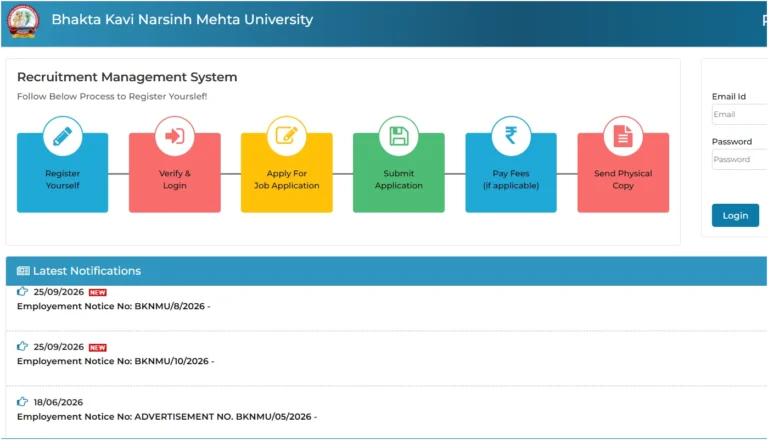
Task: Click the newspaper icon beside Latest Notifications
Action: point(23,271)
